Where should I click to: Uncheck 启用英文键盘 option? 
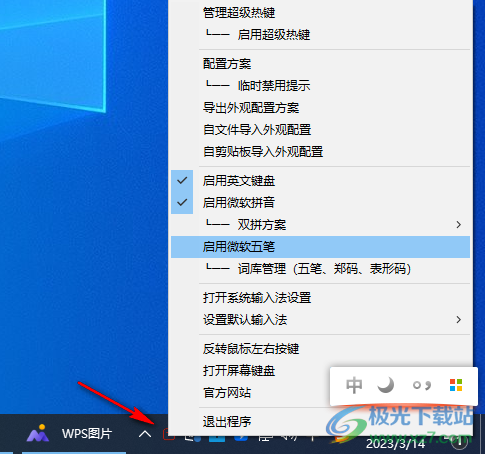click(x=320, y=181)
